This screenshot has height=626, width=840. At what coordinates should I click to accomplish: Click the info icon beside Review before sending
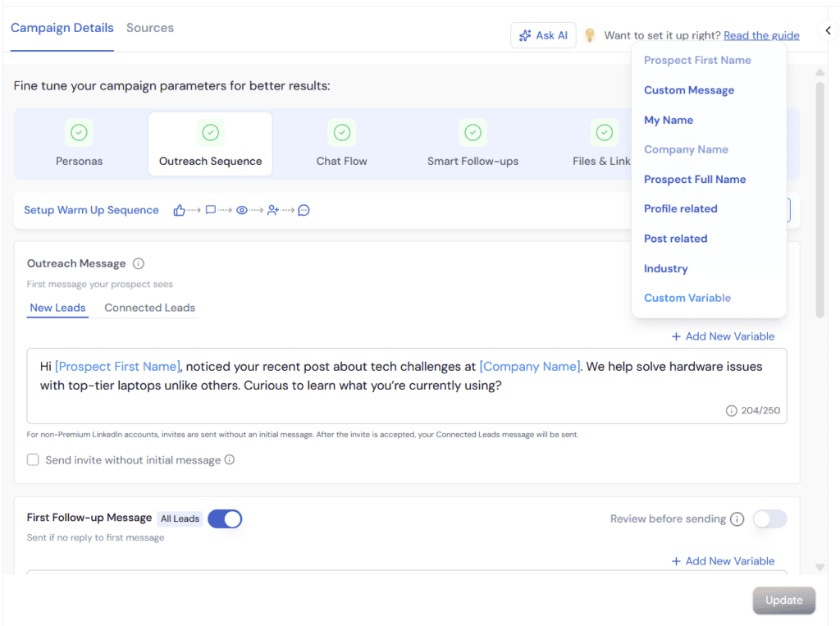(737, 519)
